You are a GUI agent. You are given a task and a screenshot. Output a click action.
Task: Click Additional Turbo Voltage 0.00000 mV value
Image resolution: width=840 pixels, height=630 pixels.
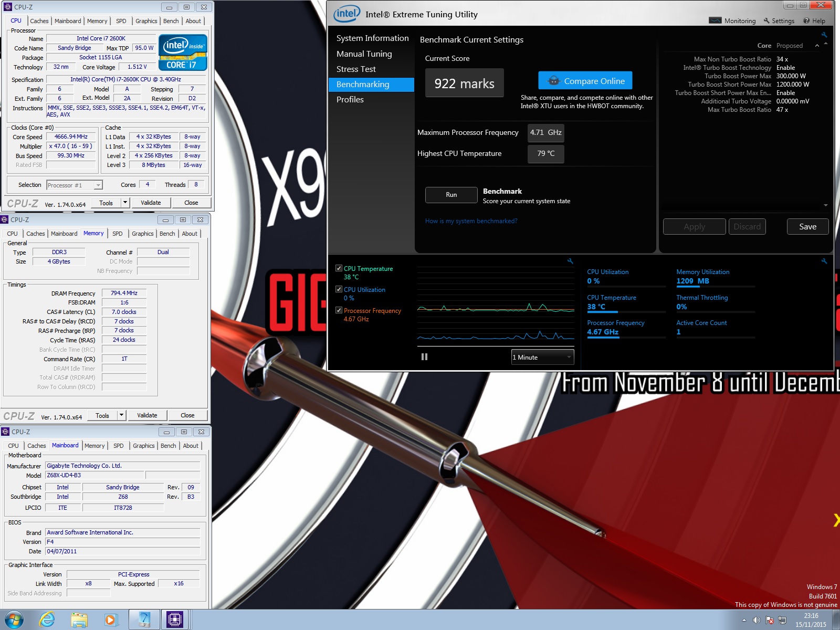[x=793, y=101]
